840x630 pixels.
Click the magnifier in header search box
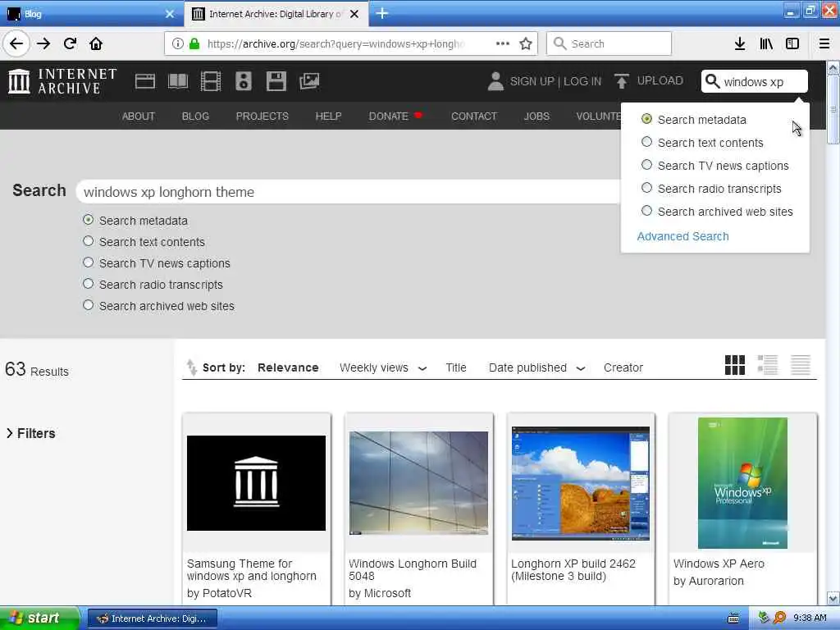(712, 81)
